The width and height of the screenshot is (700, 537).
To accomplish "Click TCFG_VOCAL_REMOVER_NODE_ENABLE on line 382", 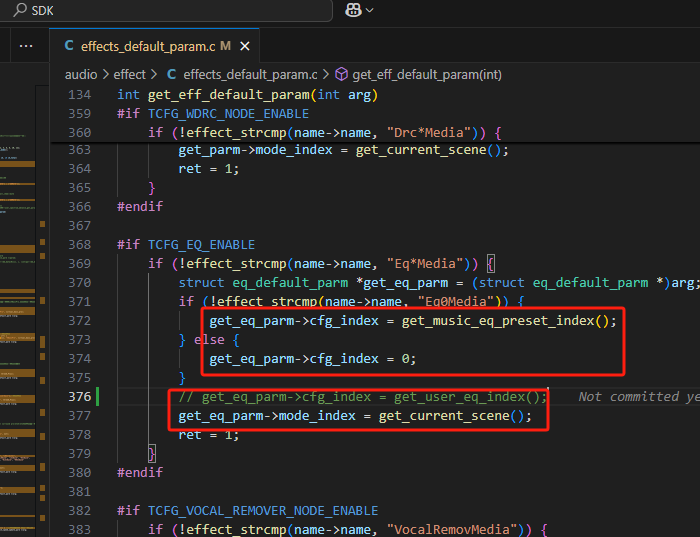I will point(263,511).
